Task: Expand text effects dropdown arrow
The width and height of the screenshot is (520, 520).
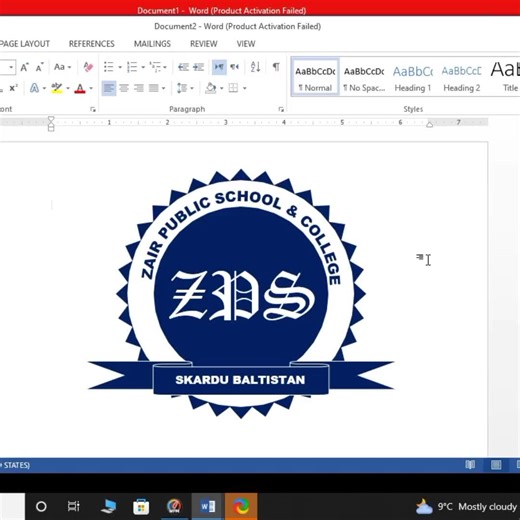Action: [44, 89]
